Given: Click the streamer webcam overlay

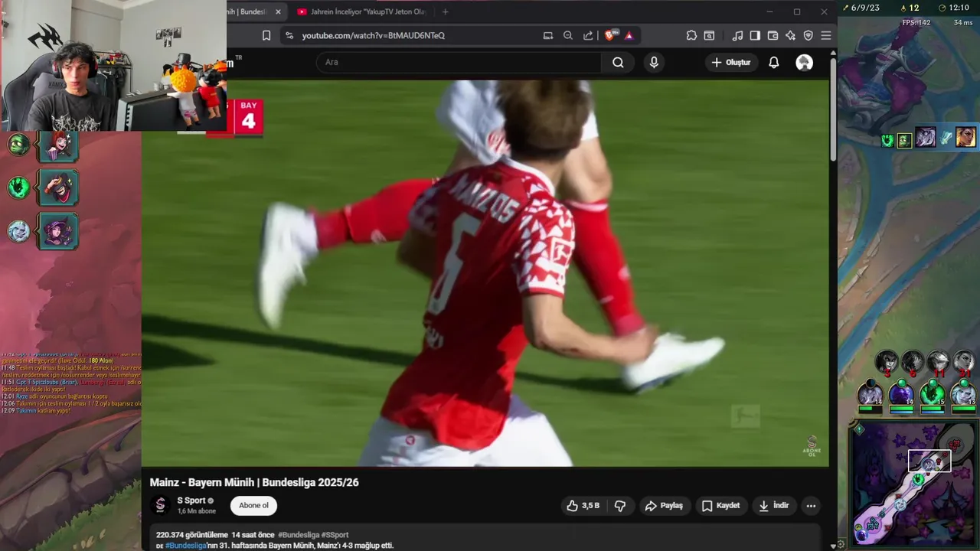Looking at the screenshot, I should (113, 66).
